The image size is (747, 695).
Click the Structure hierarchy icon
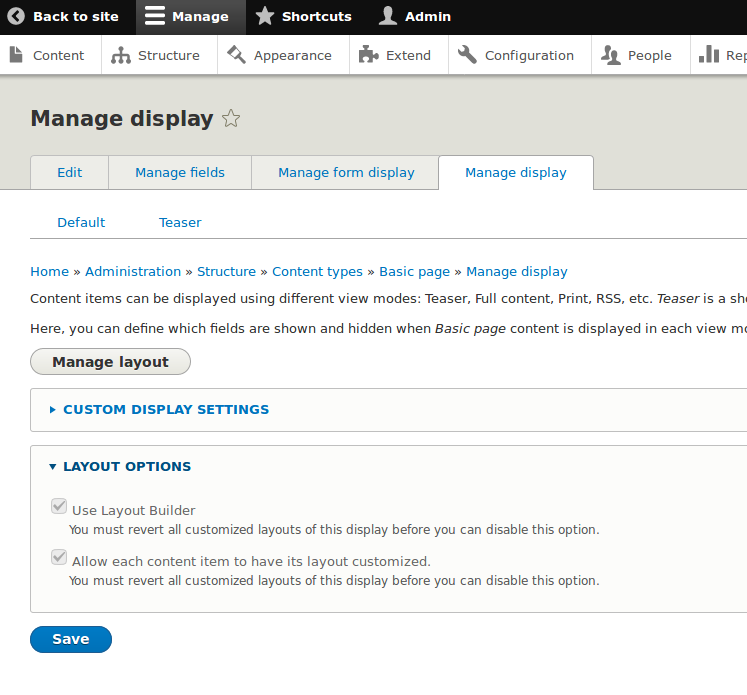pos(121,55)
